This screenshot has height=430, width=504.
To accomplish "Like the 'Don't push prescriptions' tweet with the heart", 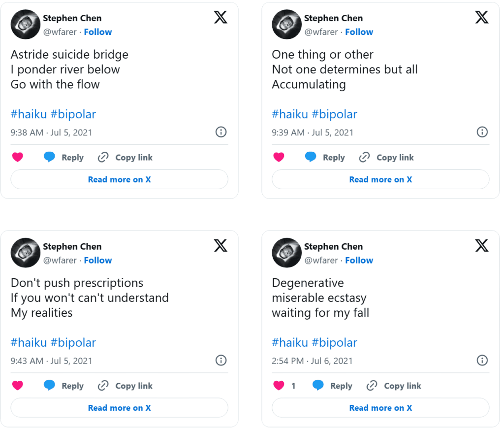I will tap(18, 386).
